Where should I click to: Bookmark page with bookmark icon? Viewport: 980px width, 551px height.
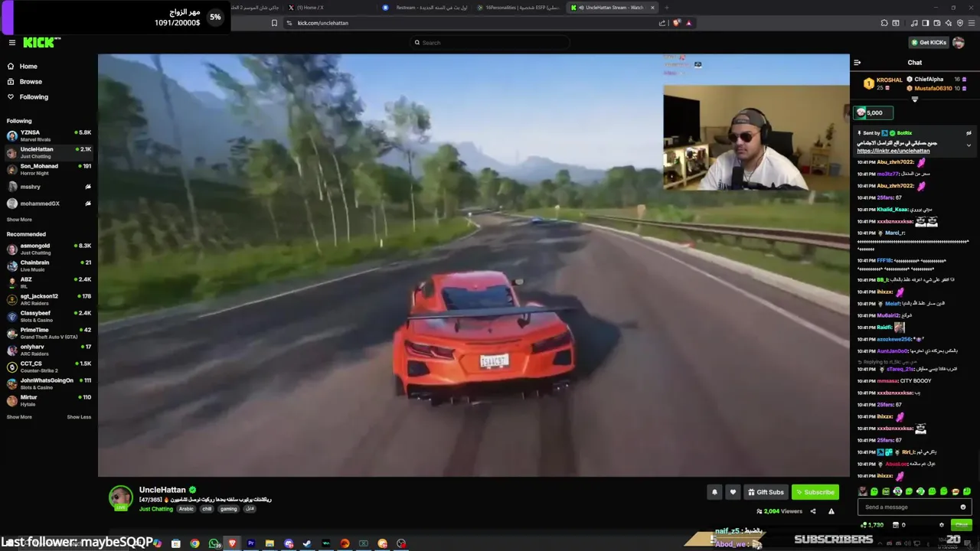click(x=274, y=23)
